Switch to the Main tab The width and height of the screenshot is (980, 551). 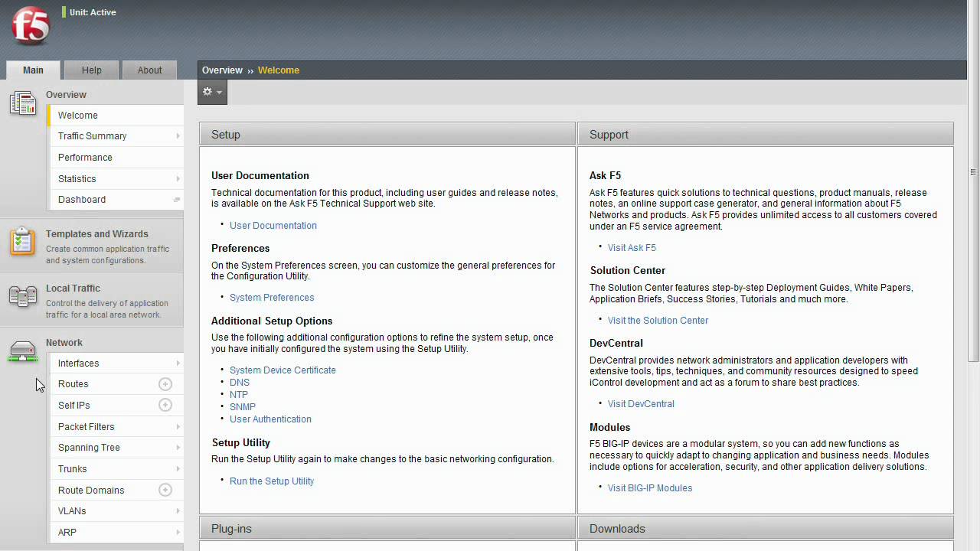(33, 70)
